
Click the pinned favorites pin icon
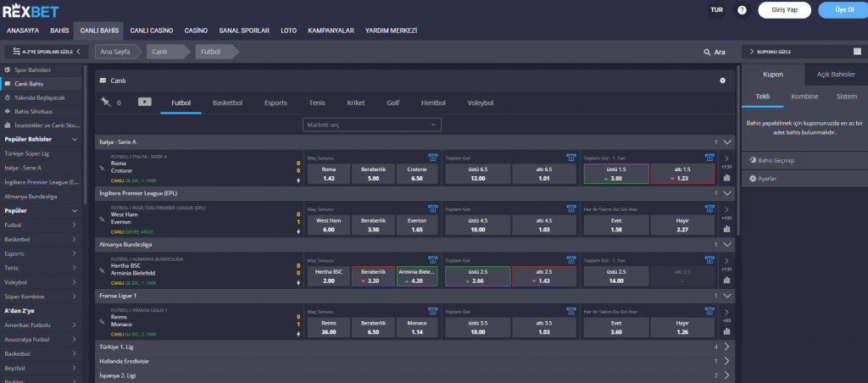[x=105, y=103]
